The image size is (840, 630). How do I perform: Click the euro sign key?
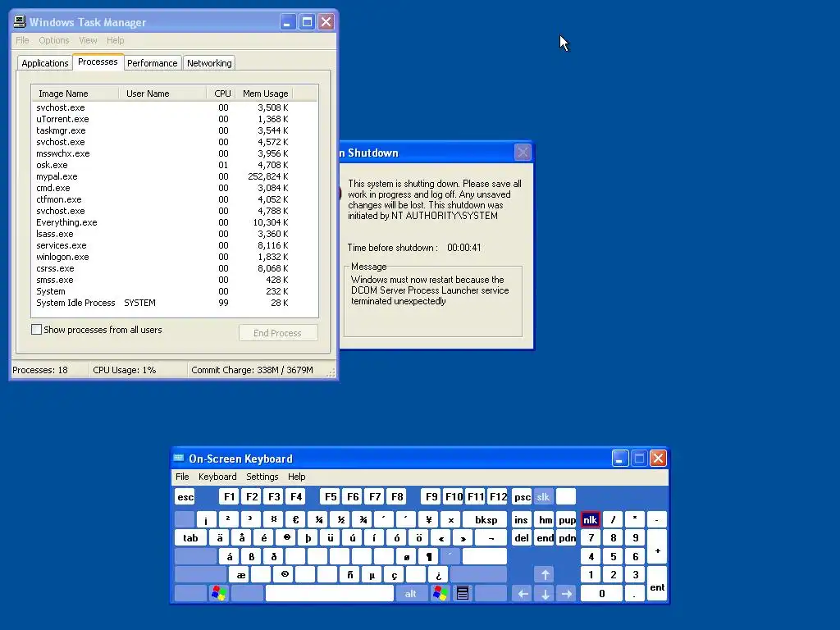(x=295, y=519)
